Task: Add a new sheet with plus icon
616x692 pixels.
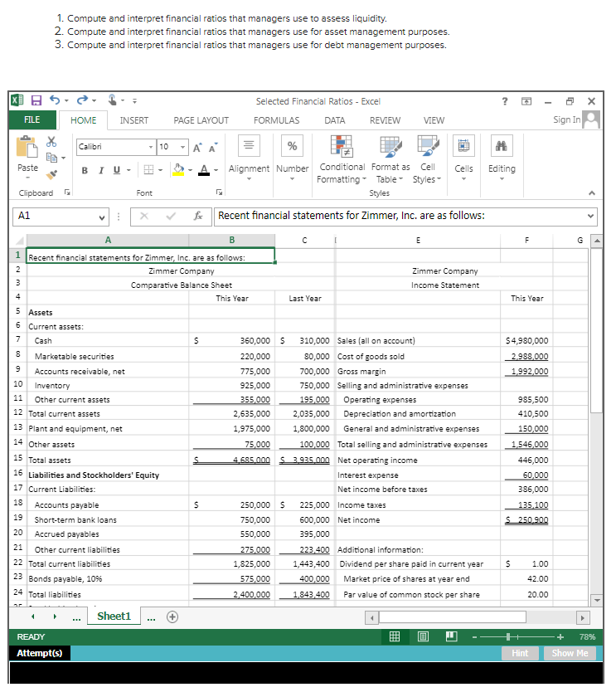Action: pos(172,617)
